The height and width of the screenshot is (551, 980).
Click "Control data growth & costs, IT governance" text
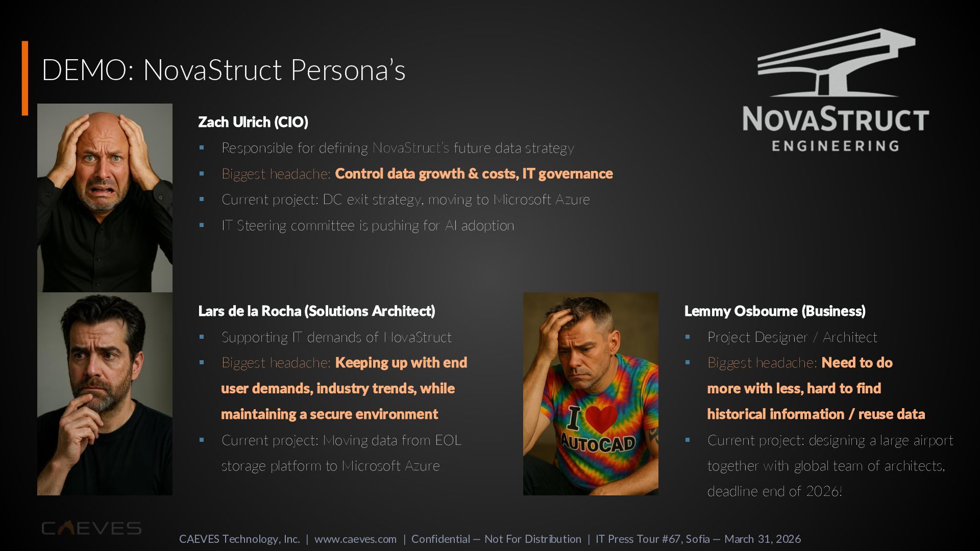pos(474,174)
